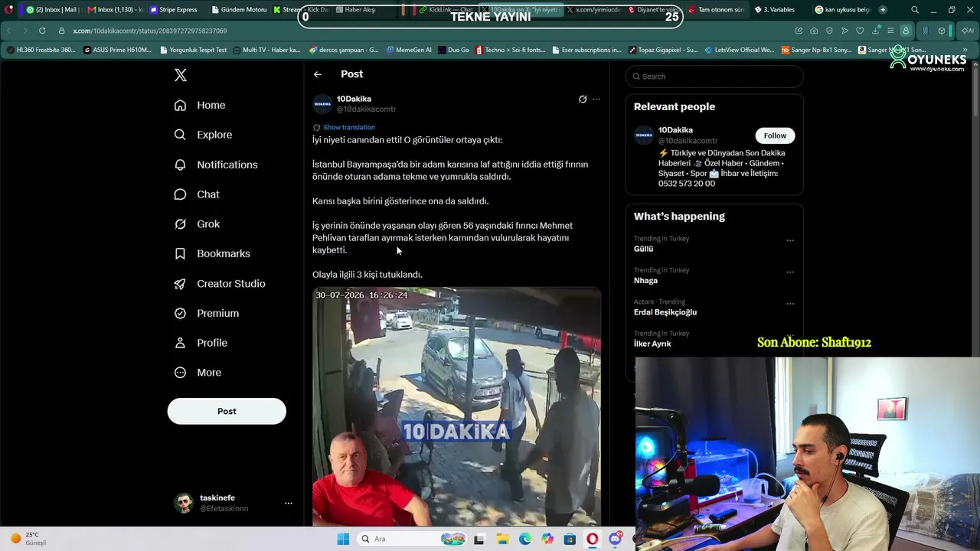Open Copilot from the taskbar

547,539
